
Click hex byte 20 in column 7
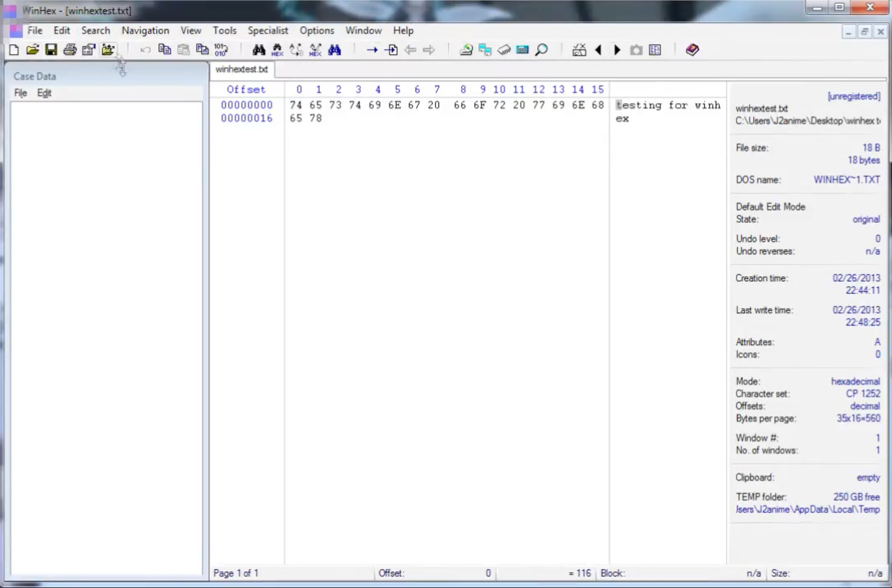pyautogui.click(x=434, y=105)
